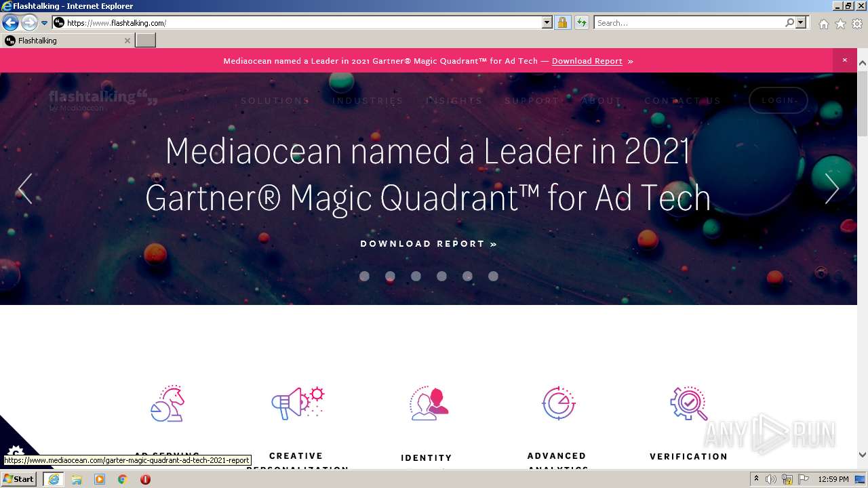868x488 pixels.
Task: Open the cookie settings gear corner icon
Action: tap(15, 451)
